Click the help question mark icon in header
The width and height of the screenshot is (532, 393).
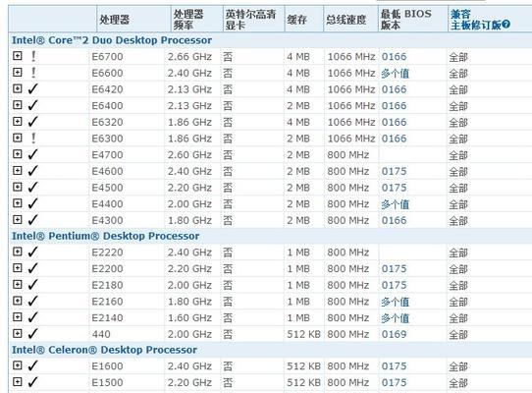505,25
